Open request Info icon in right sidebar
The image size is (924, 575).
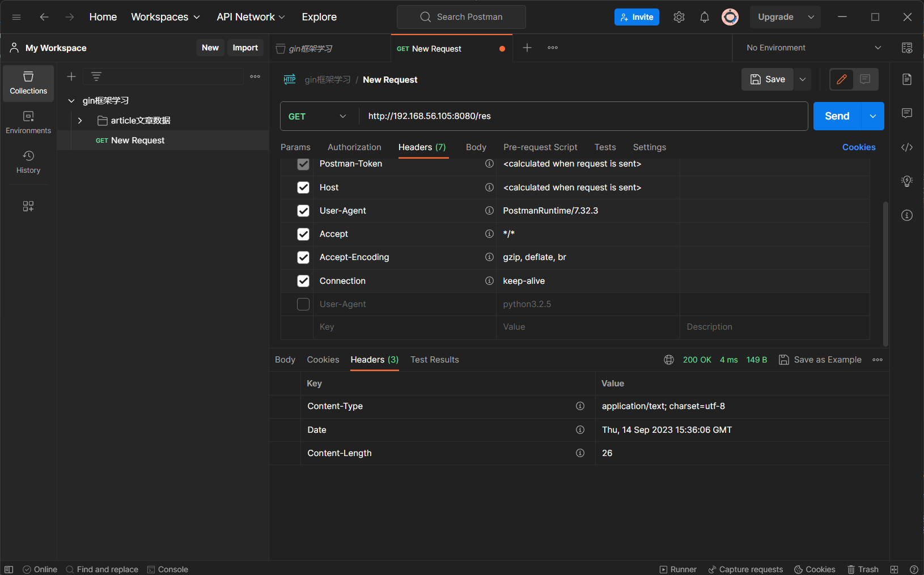click(x=907, y=215)
